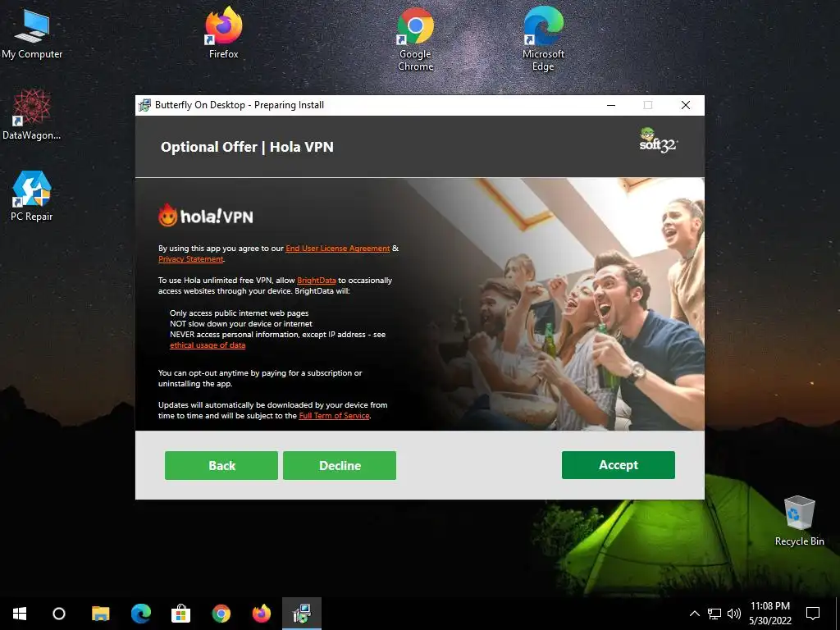Click the soft32 logo in installer header
The image size is (840, 630).
pyautogui.click(x=658, y=140)
